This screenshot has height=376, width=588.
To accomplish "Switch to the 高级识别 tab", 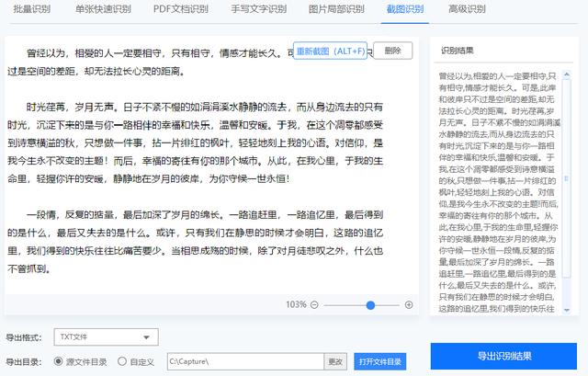I will pos(467,9).
